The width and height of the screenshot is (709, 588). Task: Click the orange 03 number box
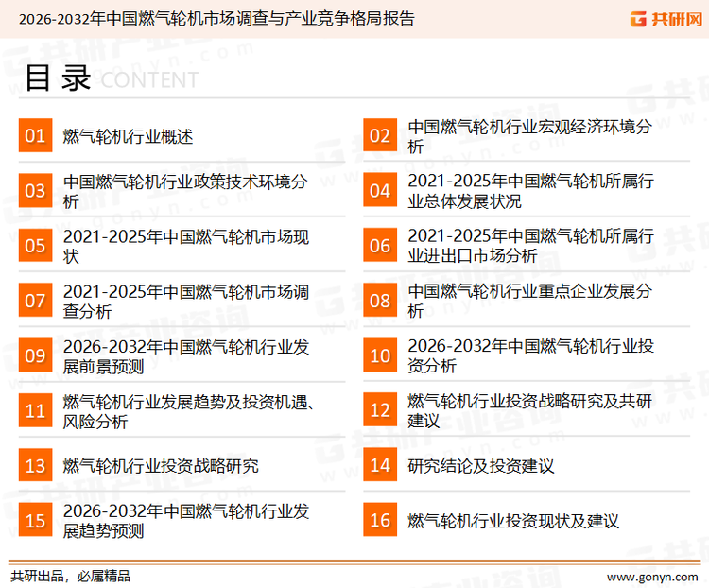[35, 190]
